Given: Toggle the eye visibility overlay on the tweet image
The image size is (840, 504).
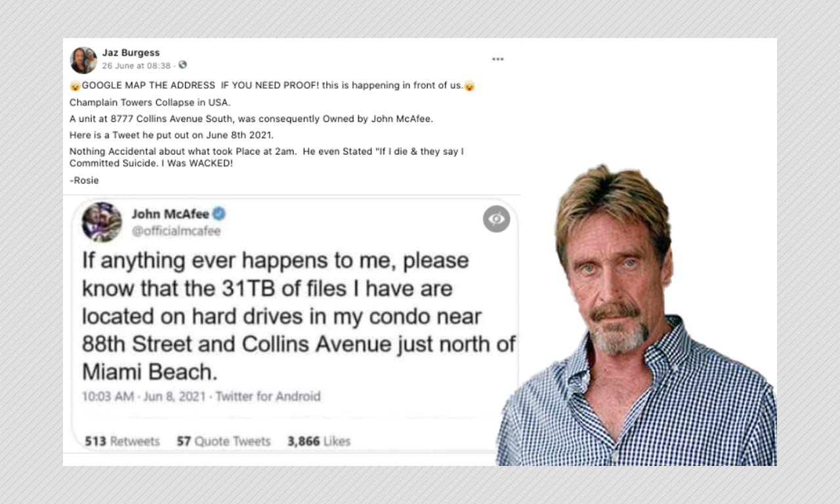Looking at the screenshot, I should pyautogui.click(x=497, y=219).
